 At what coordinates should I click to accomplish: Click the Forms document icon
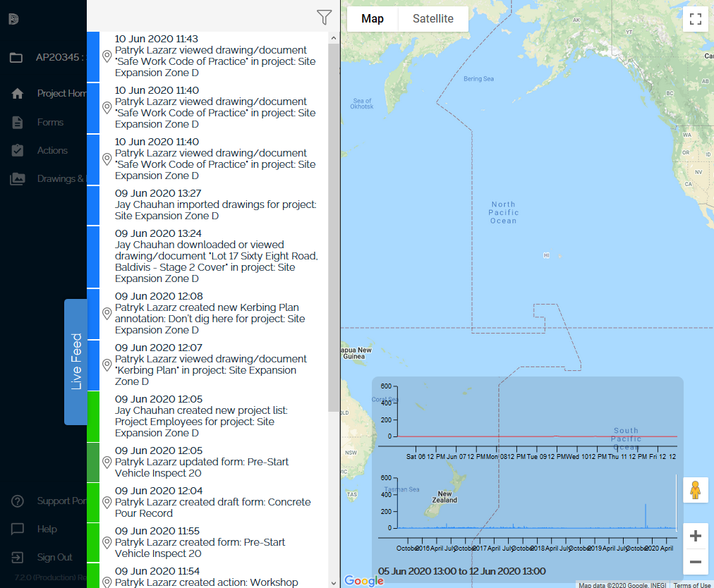[x=18, y=123]
